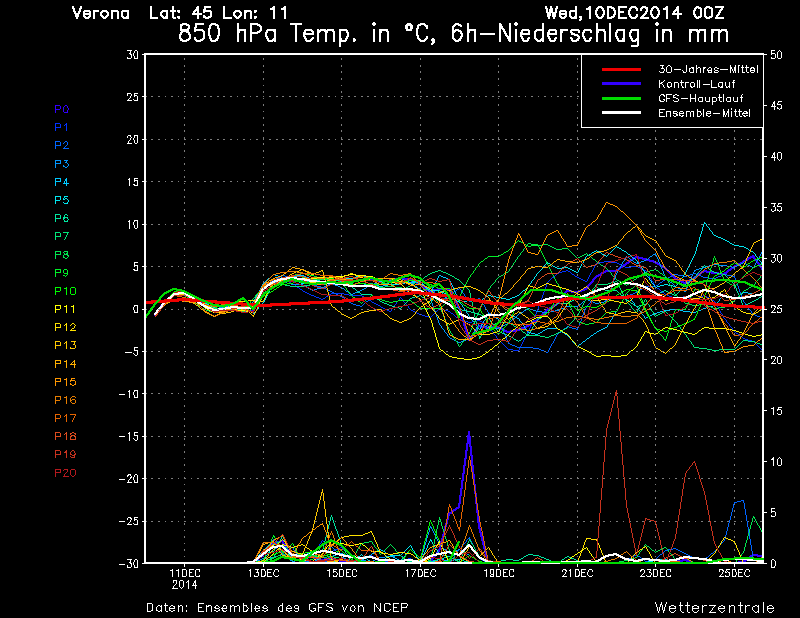Select ensemble member label P4
800x618 pixels.
(62, 182)
